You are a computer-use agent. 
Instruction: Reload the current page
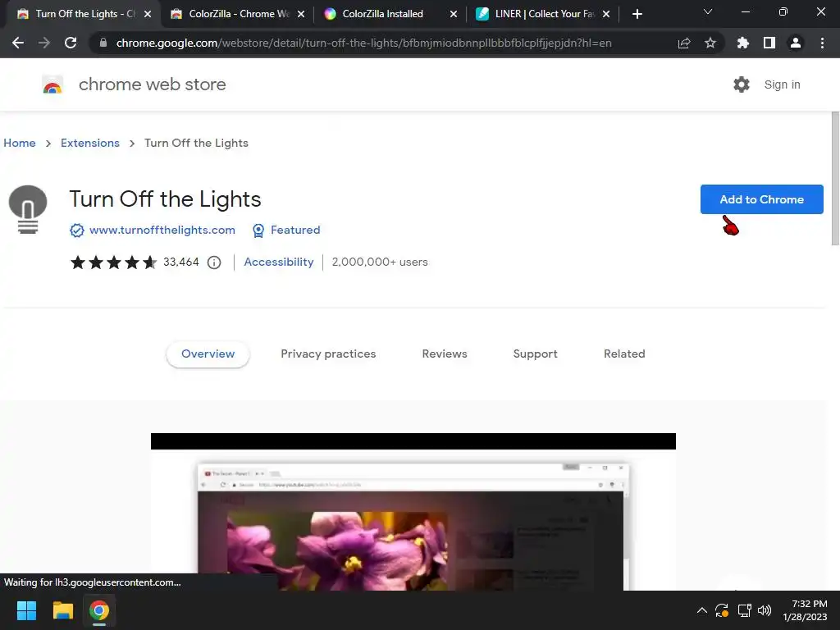pyautogui.click(x=71, y=43)
